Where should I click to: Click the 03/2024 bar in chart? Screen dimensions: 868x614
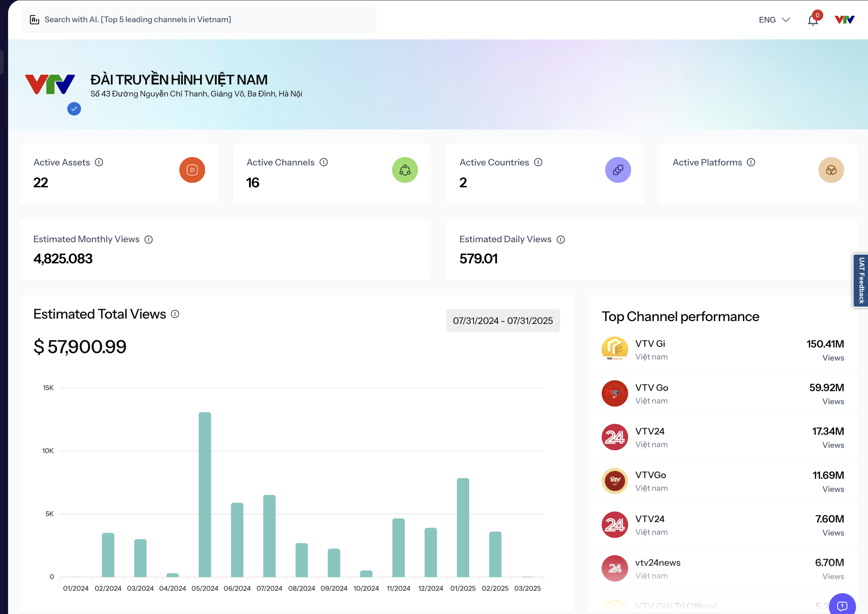tap(140, 558)
